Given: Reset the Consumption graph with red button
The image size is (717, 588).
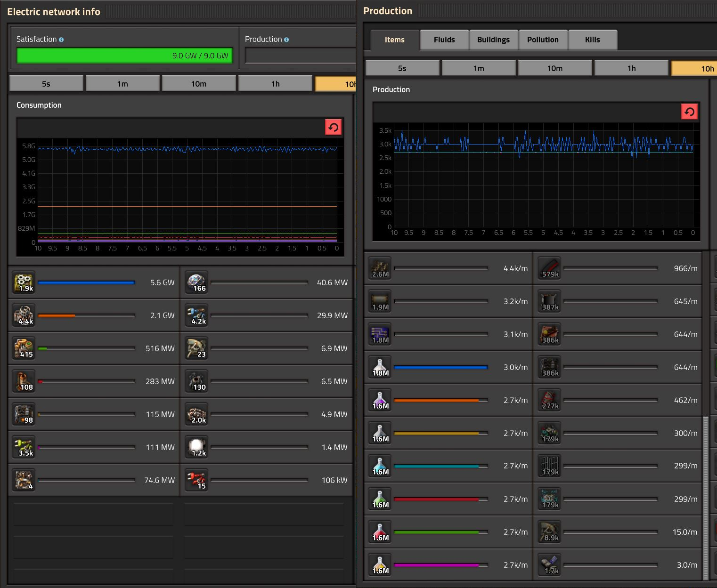Looking at the screenshot, I should pyautogui.click(x=333, y=127).
